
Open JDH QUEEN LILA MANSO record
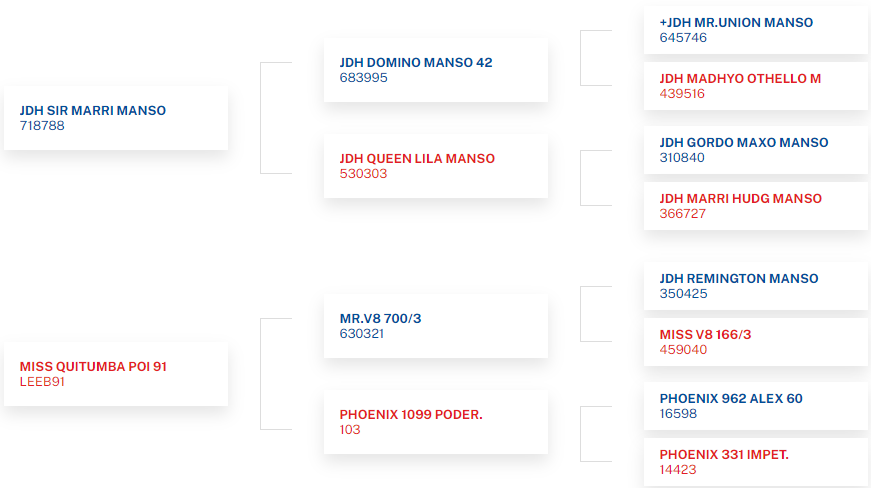tap(436, 166)
